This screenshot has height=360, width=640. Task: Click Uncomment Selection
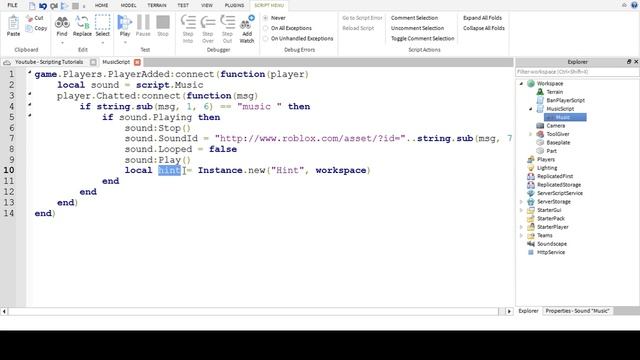pos(417,28)
